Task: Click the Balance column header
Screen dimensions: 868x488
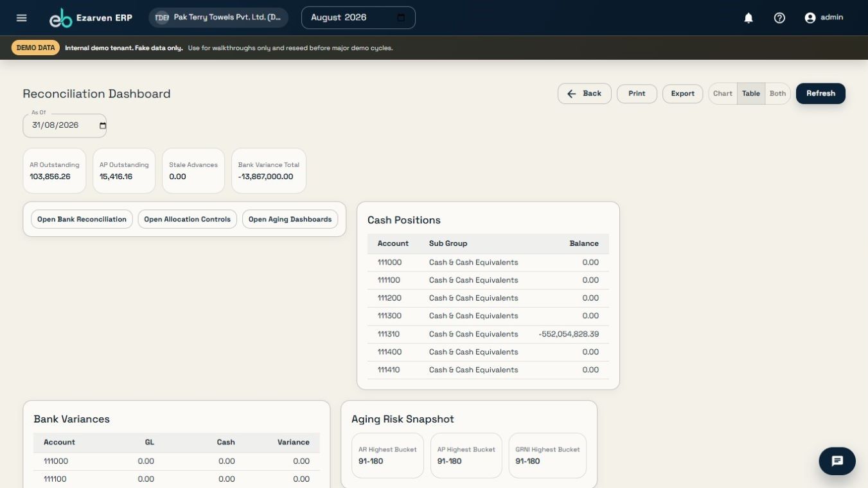Action: (584, 244)
